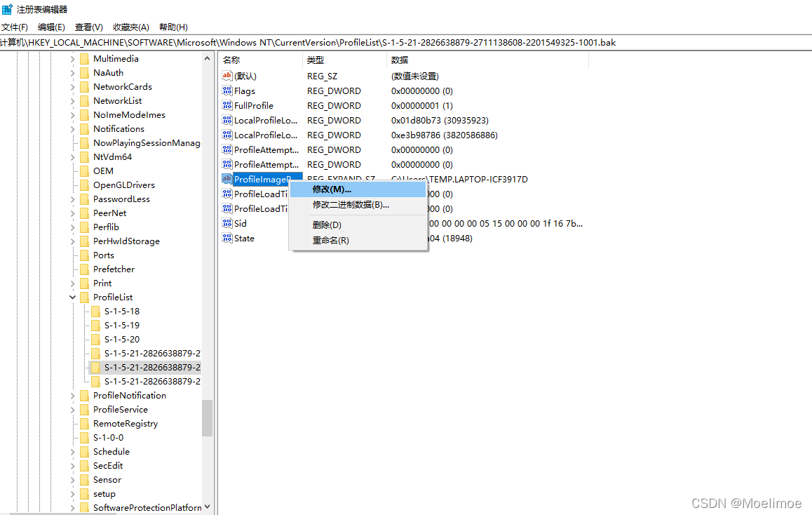
Task: Select the Flags value name
Action: 245,91
